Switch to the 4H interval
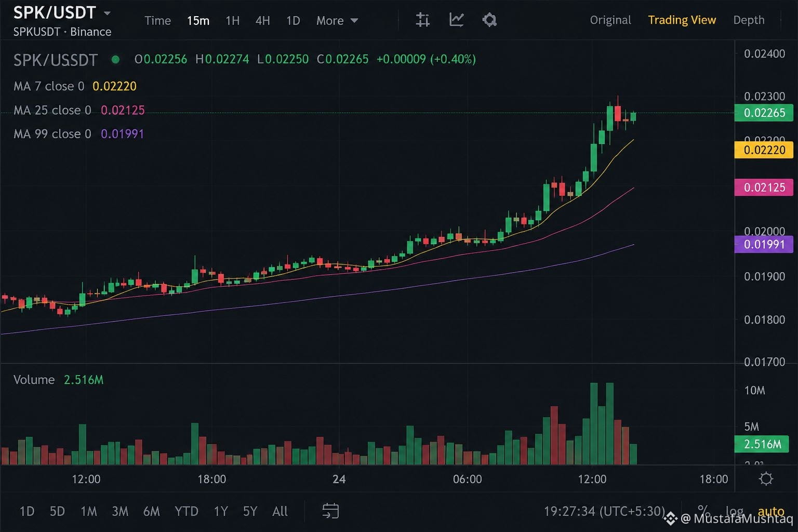This screenshot has width=798, height=532. (263, 21)
